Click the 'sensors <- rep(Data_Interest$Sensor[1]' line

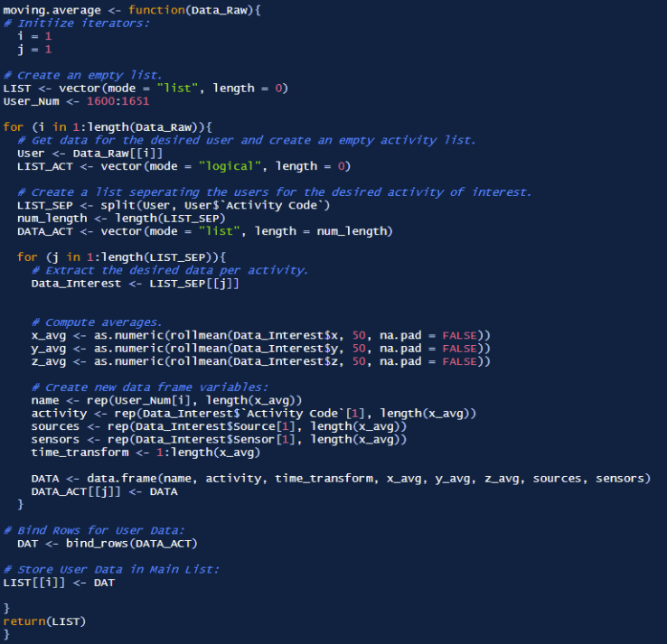coord(219,440)
